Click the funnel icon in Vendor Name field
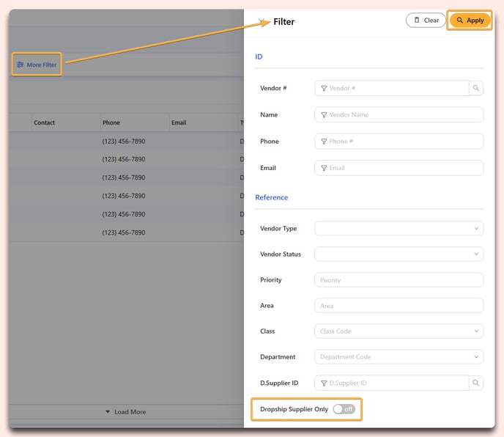504x437 pixels. click(x=324, y=115)
